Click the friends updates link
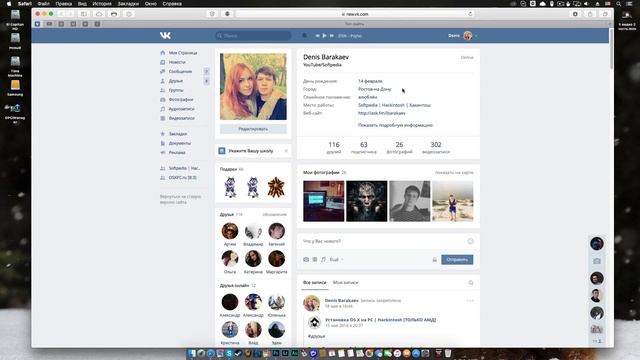 click(x=274, y=215)
